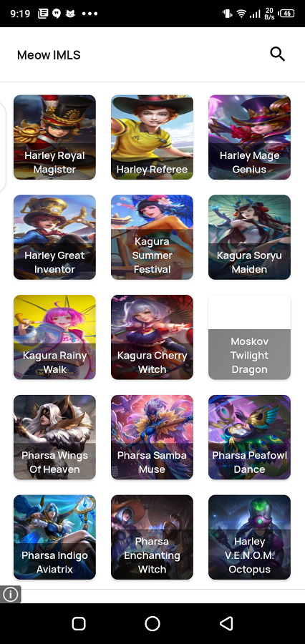Image resolution: width=305 pixels, height=644 pixels.
Task: Select Harley Royal Magister skin
Action: (x=54, y=137)
